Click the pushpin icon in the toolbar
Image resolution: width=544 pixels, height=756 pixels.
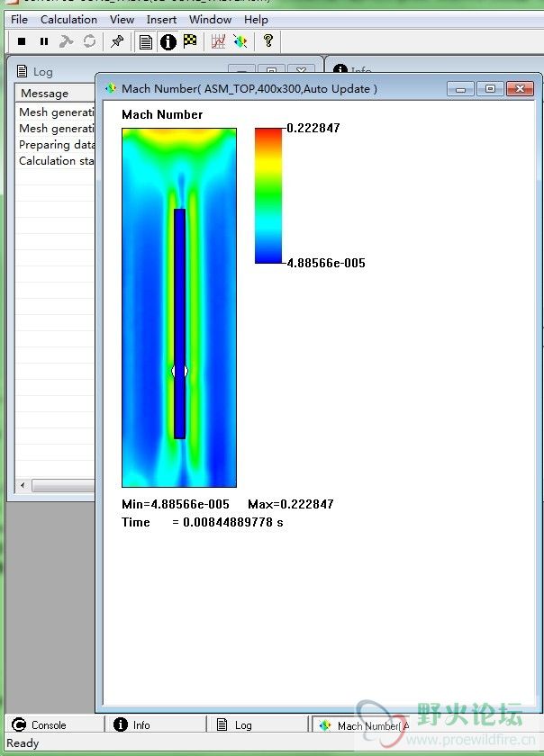point(117,41)
